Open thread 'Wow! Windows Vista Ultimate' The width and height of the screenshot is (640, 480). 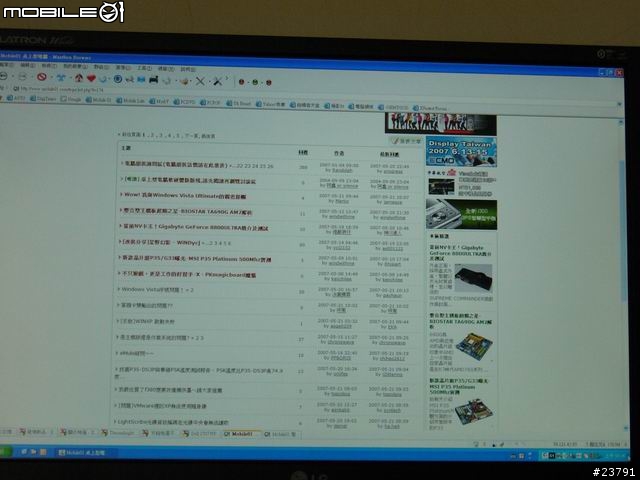click(185, 196)
